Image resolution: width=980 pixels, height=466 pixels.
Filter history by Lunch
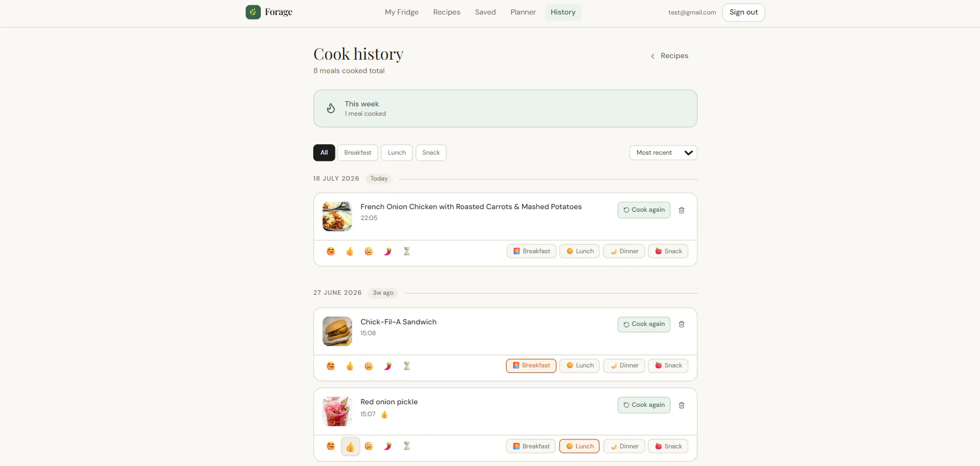point(397,153)
